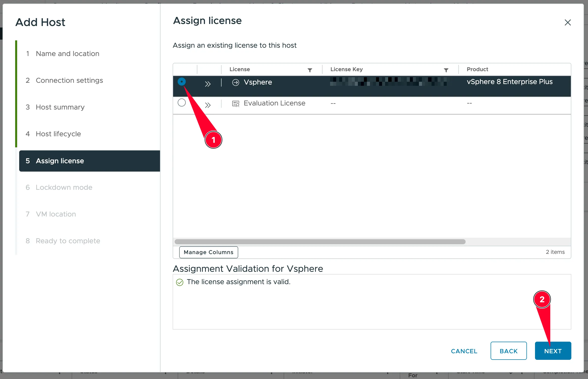Click the Product column header
588x379 pixels.
click(x=477, y=69)
